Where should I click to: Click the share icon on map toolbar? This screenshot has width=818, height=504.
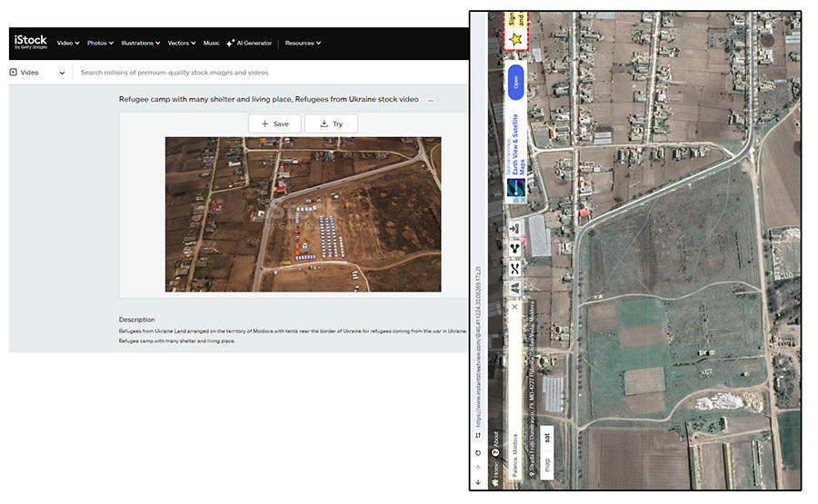[x=515, y=249]
